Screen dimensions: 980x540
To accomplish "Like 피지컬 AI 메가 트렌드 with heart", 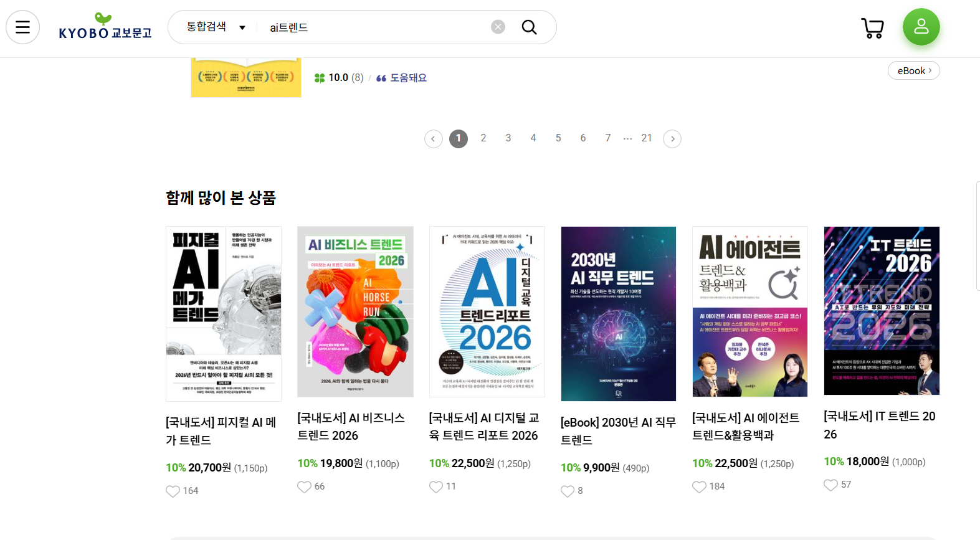I will tap(173, 491).
